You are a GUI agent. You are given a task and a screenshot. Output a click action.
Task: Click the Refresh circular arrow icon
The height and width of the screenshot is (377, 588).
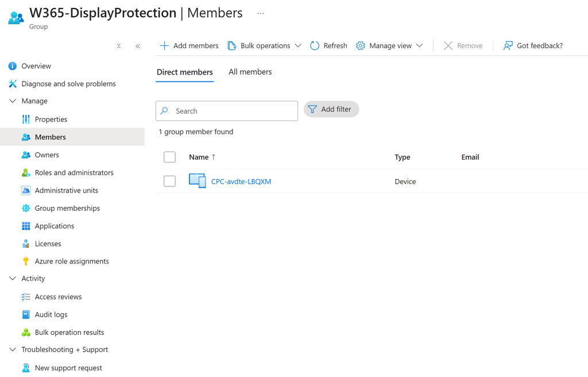[x=315, y=46]
